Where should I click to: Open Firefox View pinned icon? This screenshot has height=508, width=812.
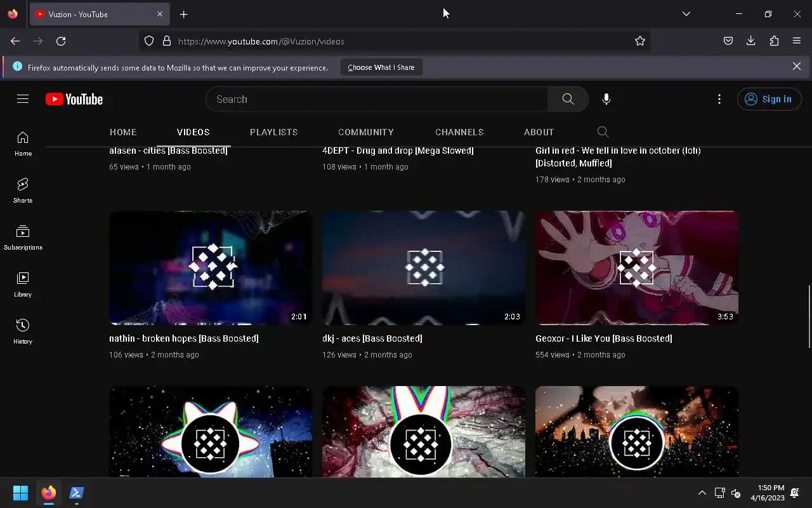click(x=13, y=14)
